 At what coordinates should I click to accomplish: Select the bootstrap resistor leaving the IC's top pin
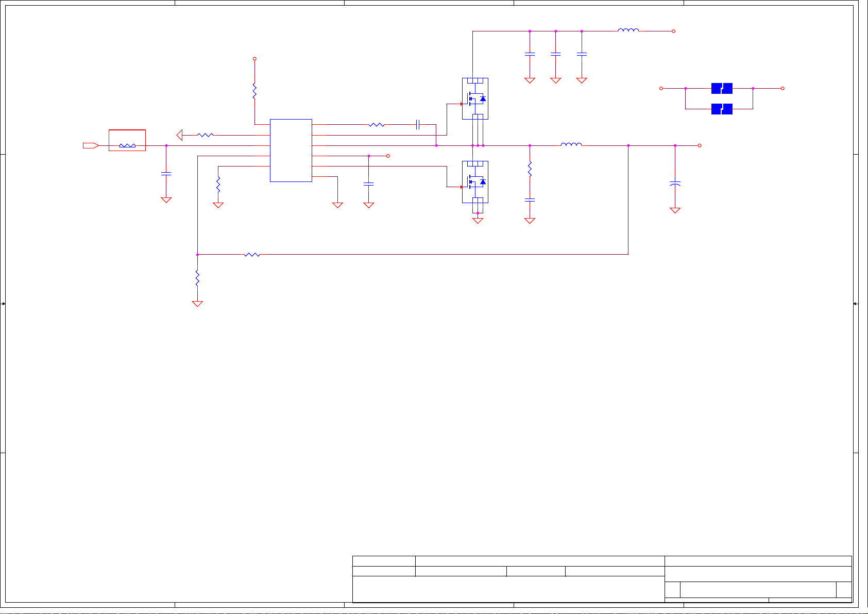point(377,125)
